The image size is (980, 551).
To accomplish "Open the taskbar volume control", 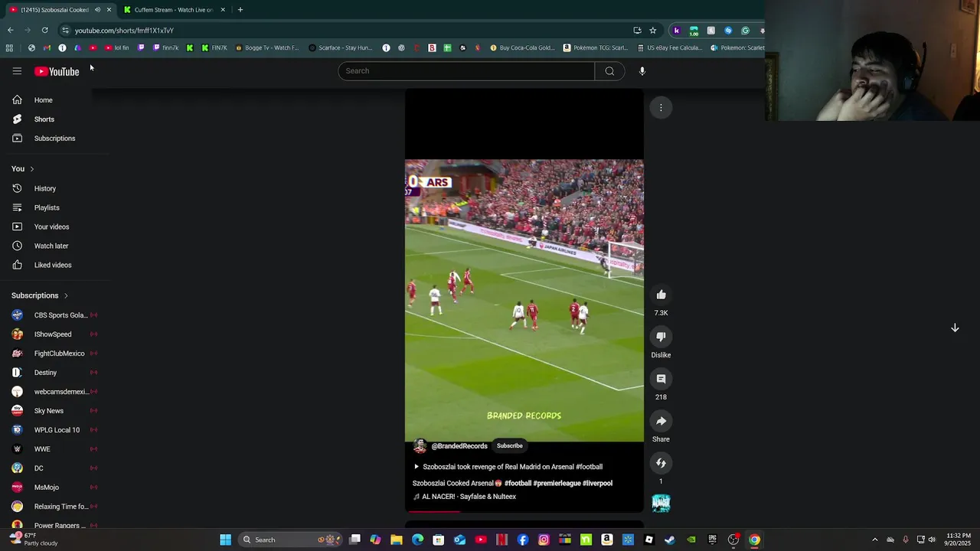I will [x=932, y=540].
